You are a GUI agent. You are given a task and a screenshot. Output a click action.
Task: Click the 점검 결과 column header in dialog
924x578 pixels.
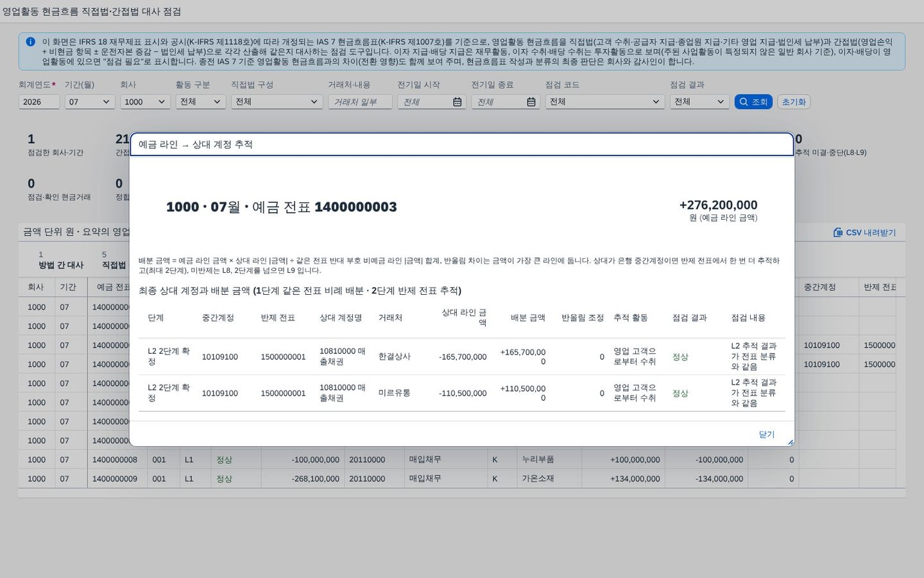click(690, 318)
